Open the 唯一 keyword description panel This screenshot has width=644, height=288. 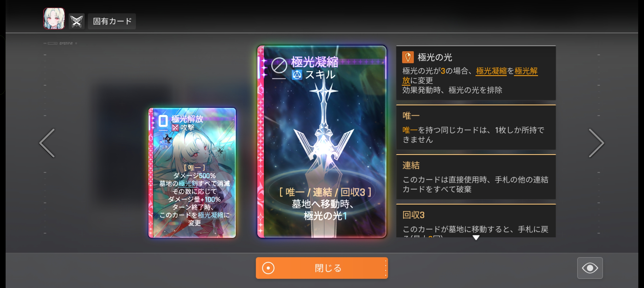(x=476, y=127)
